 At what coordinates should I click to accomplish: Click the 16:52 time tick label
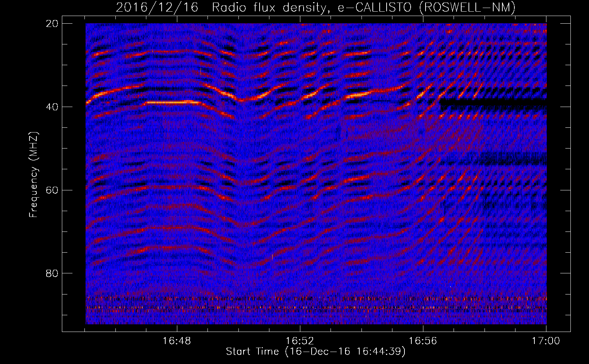300,341
